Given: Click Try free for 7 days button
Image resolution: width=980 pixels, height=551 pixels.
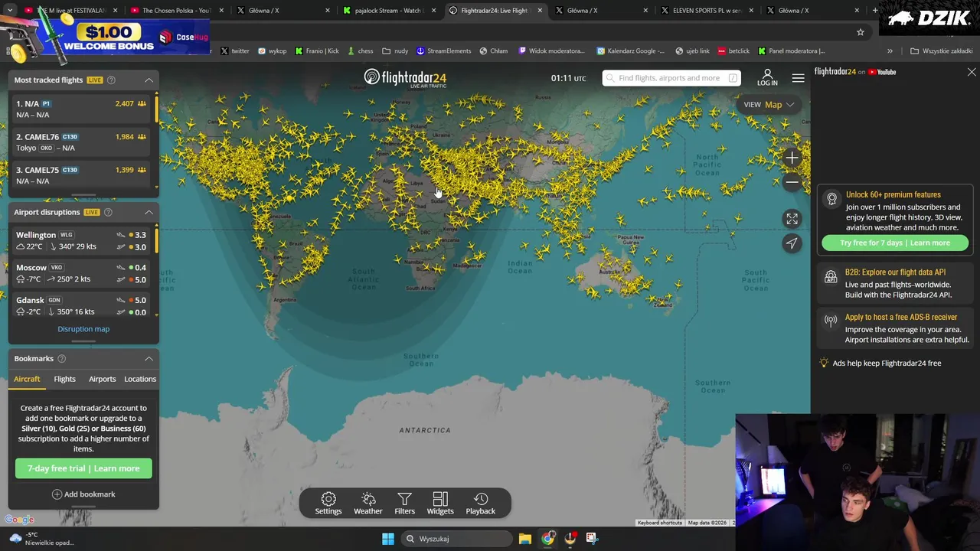Looking at the screenshot, I should pos(895,243).
